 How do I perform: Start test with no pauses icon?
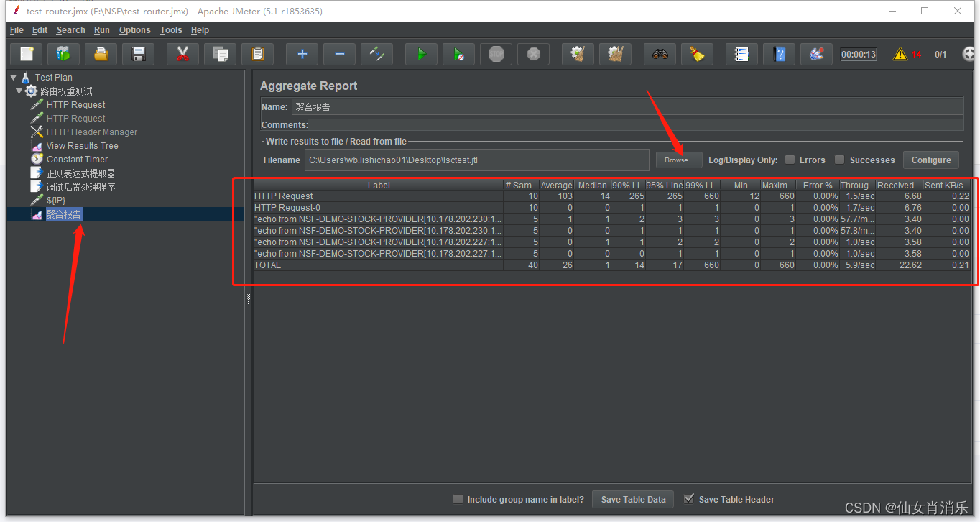[459, 54]
